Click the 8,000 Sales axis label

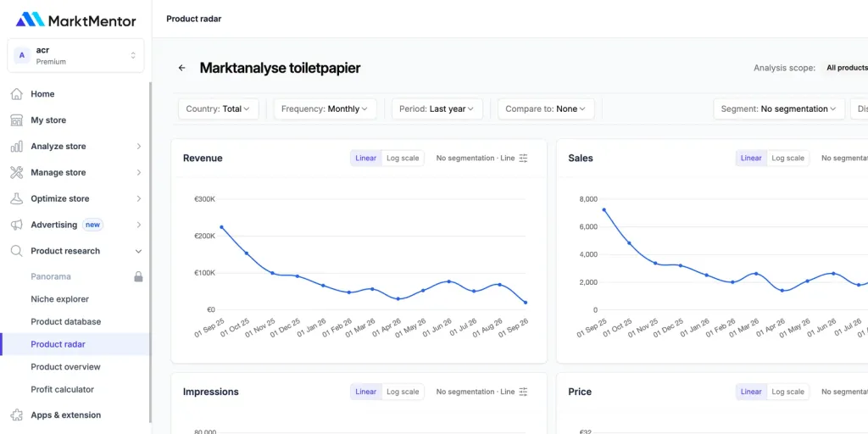(588, 198)
